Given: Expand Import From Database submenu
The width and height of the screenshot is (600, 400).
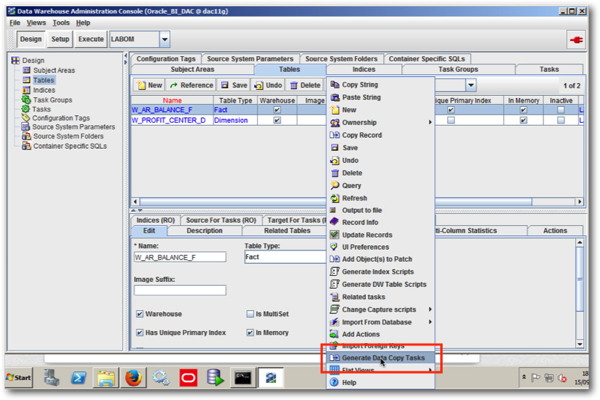Looking at the screenshot, I should tap(381, 322).
